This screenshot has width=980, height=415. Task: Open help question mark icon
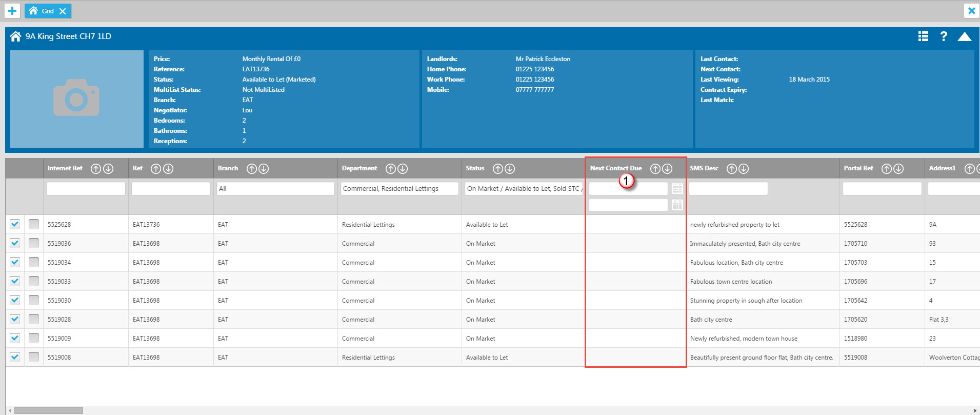944,36
